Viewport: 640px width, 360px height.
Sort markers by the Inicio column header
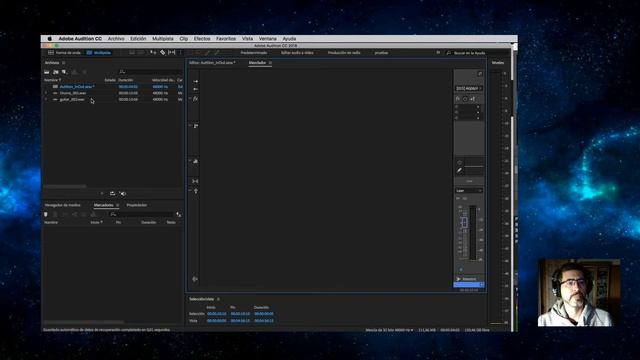pos(96,222)
